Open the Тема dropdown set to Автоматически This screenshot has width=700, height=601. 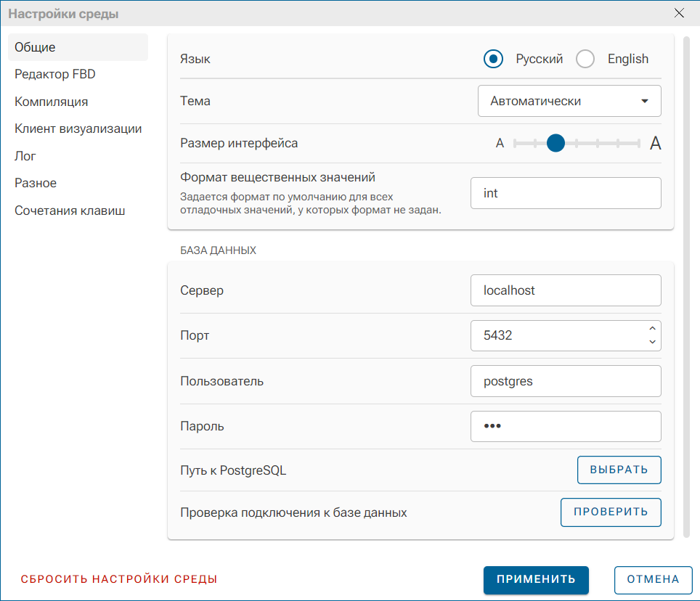pos(569,102)
